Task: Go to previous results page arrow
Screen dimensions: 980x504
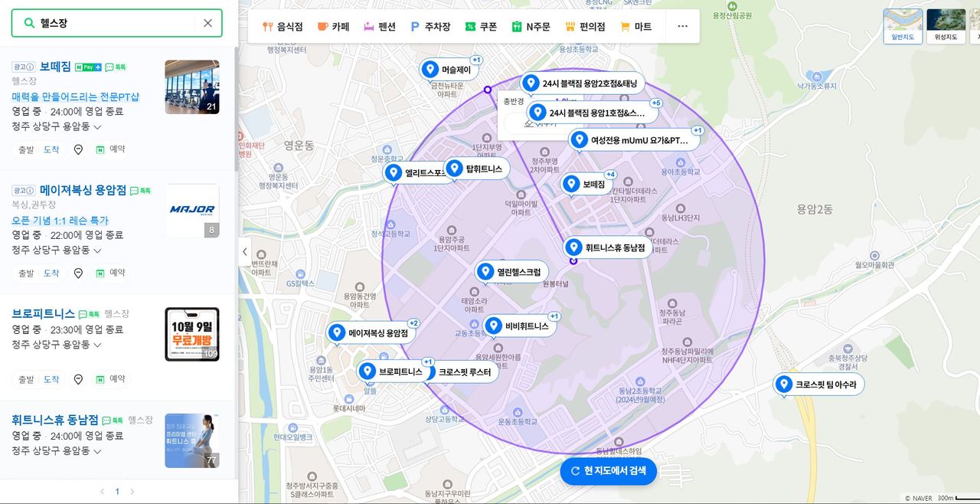Action: coord(103,492)
